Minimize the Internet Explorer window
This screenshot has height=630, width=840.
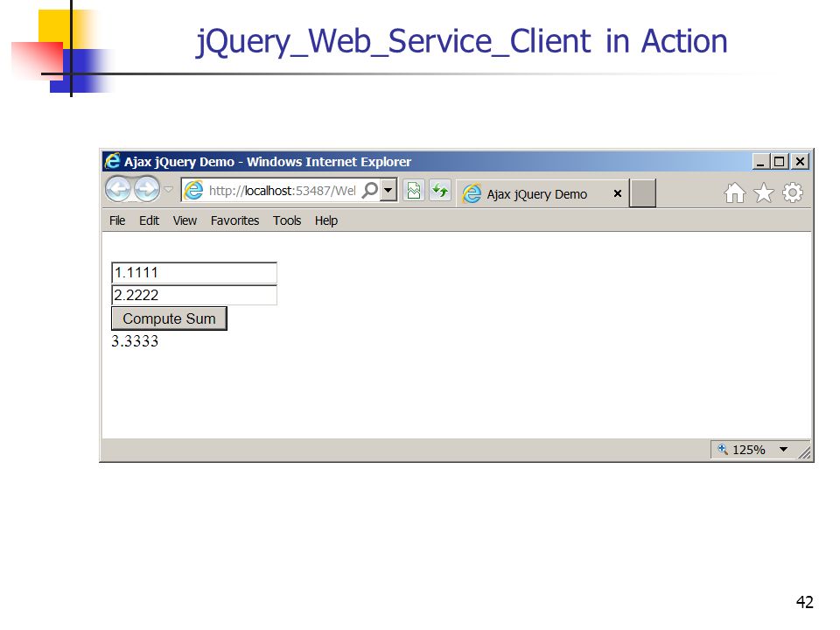(x=760, y=161)
